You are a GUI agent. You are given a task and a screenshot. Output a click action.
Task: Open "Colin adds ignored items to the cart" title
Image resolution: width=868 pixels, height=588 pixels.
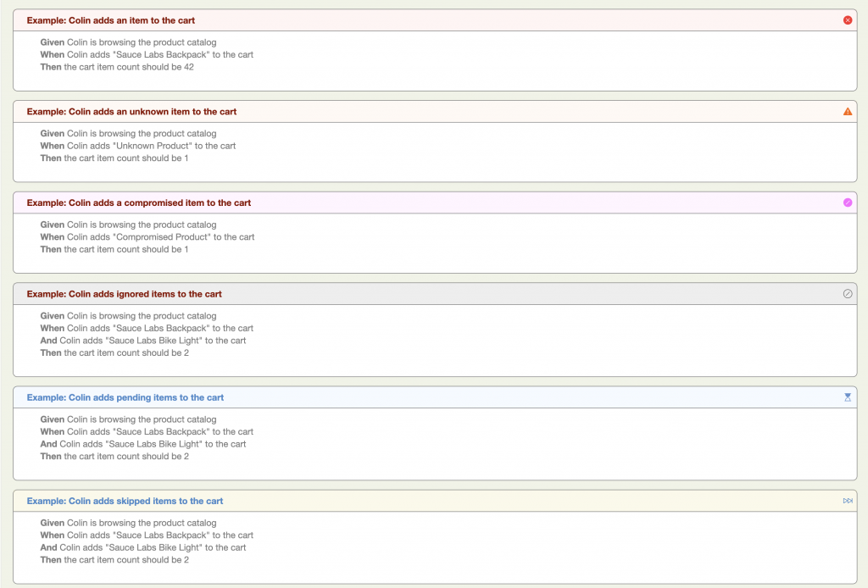(x=124, y=294)
